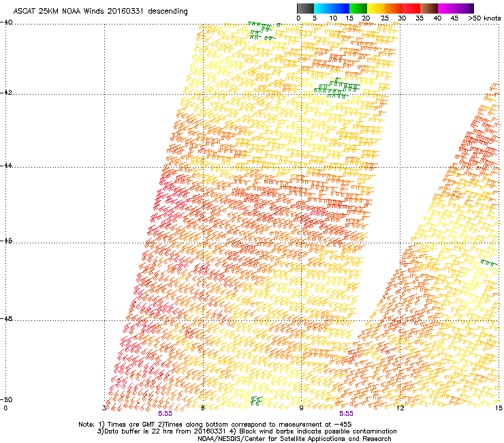Click the orange 25-30 knots legend swatch

click(394, 8)
